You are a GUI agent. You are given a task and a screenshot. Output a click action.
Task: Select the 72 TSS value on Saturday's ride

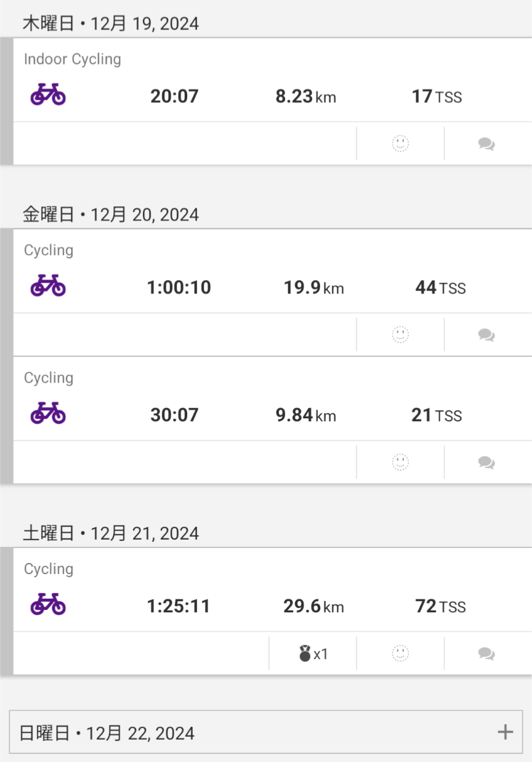(440, 606)
